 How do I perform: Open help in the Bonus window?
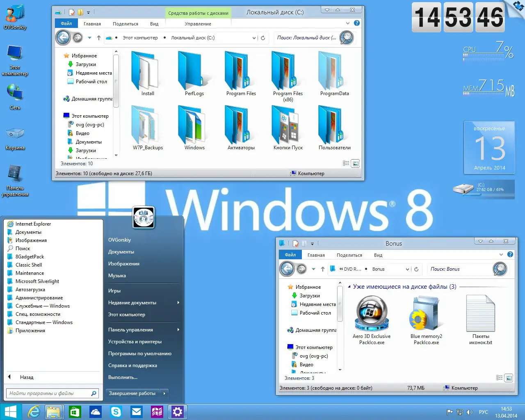510,255
